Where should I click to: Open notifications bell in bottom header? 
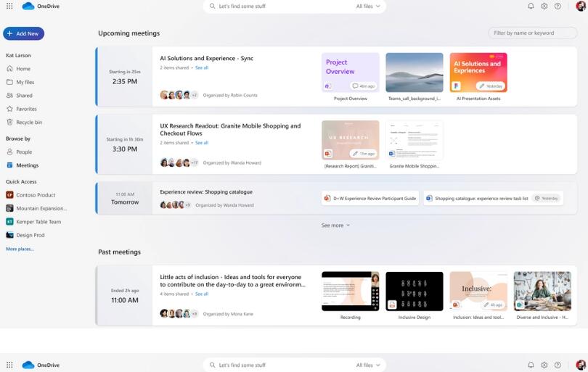click(531, 365)
